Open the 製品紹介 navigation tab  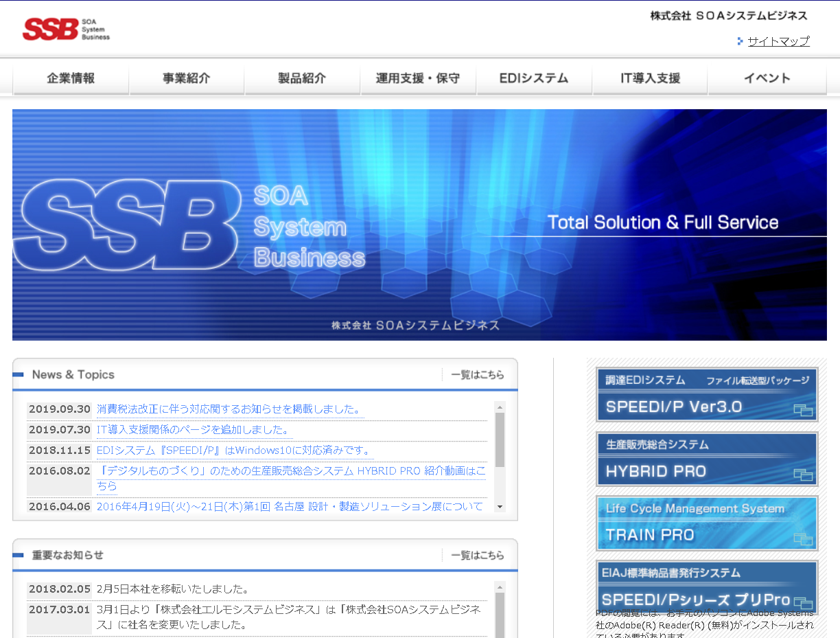point(302,78)
